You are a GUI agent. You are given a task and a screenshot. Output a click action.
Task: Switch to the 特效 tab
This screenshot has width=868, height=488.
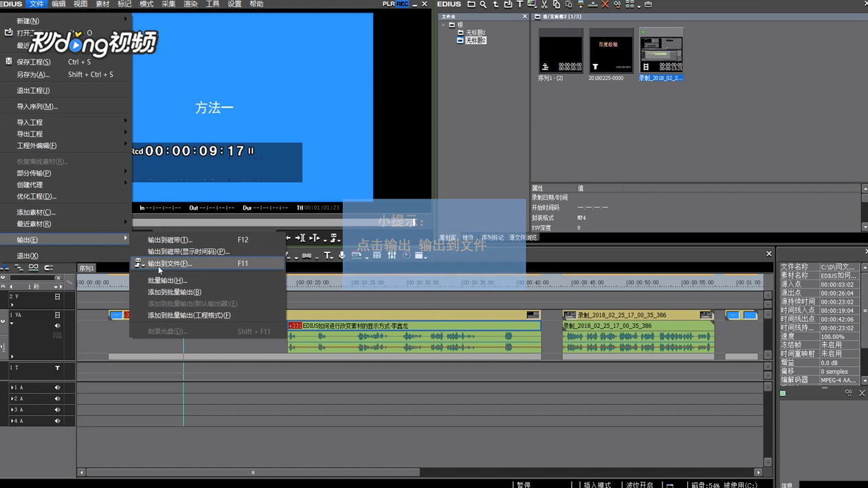click(x=468, y=238)
